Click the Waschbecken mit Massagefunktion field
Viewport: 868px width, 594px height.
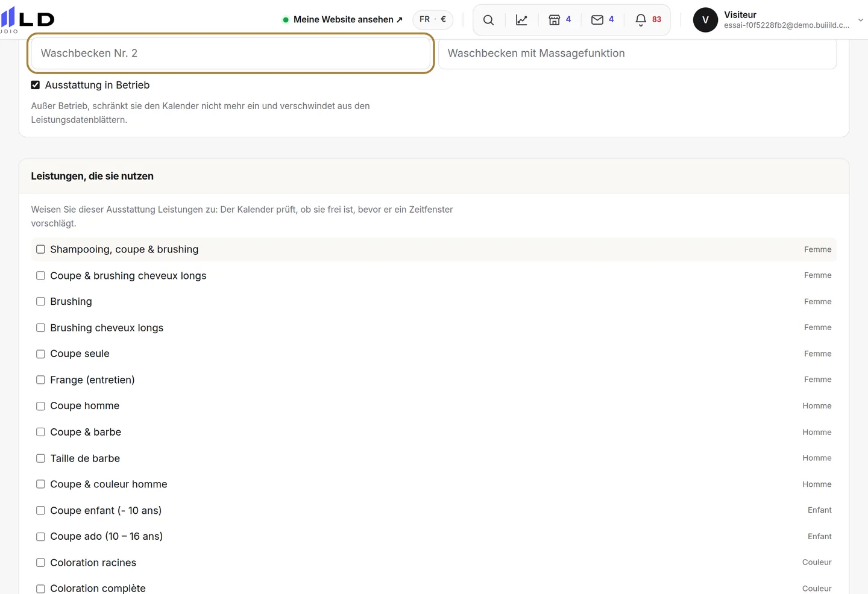[x=638, y=53]
